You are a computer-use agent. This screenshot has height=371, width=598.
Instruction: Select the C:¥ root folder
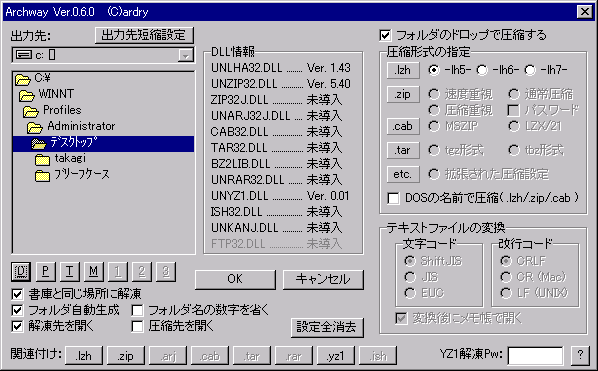pyautogui.click(x=33, y=78)
